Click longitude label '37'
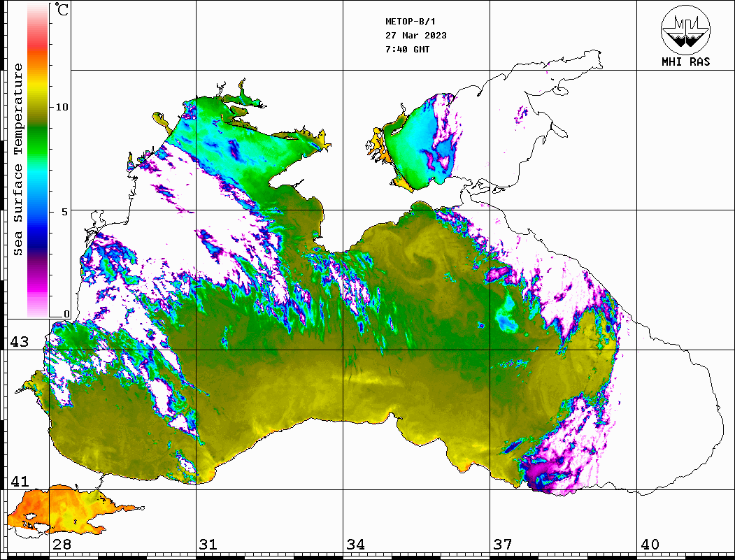The height and width of the screenshot is (560, 735). click(503, 545)
